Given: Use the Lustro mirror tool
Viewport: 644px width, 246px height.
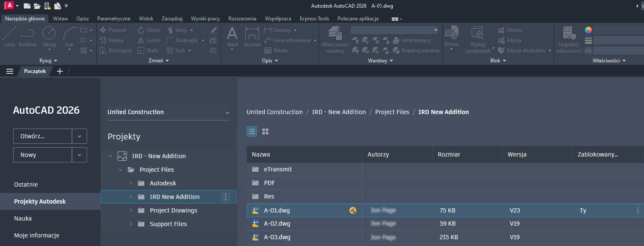Looking at the screenshot, I should pos(149,40).
